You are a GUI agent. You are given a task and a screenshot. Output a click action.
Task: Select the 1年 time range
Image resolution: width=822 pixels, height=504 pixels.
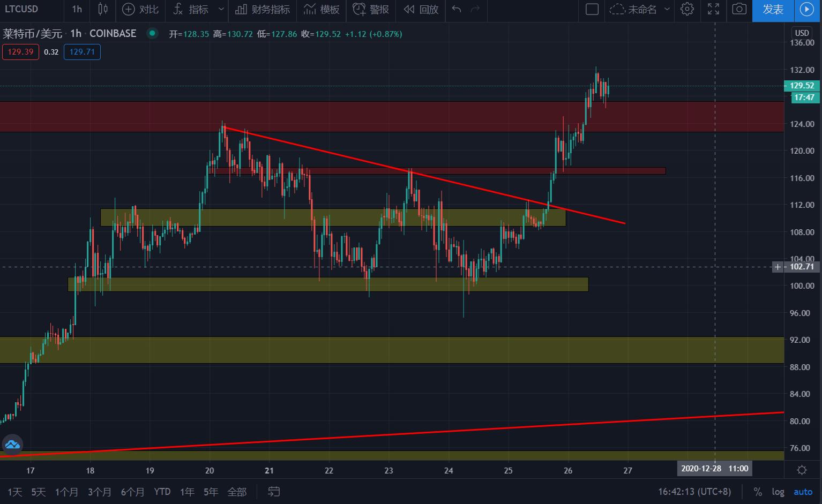point(187,492)
